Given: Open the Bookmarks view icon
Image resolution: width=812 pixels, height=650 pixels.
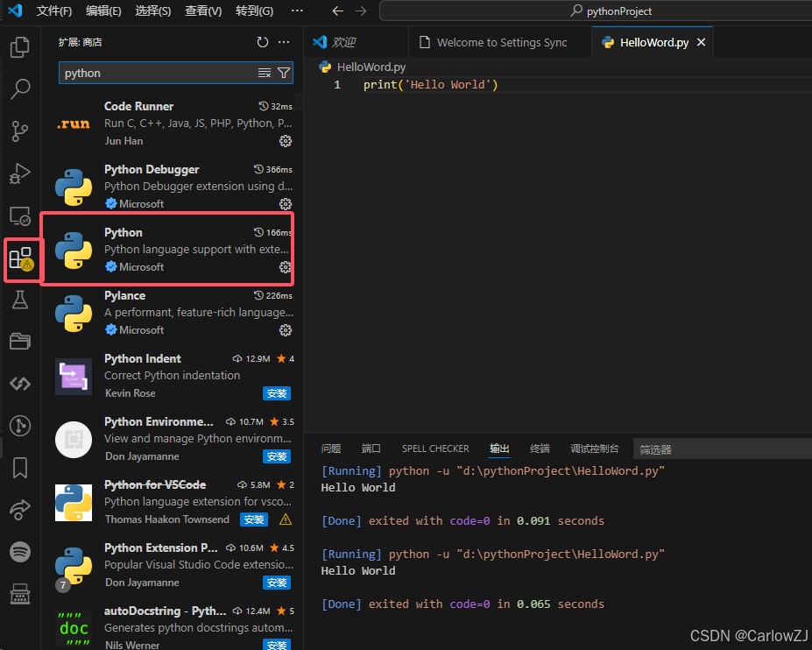Looking at the screenshot, I should [x=20, y=468].
